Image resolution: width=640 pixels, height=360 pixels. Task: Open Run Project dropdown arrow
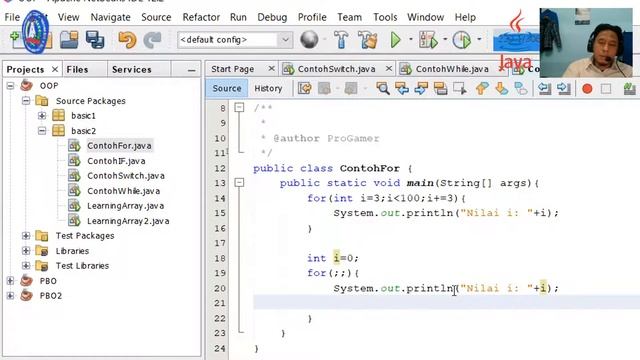click(411, 40)
